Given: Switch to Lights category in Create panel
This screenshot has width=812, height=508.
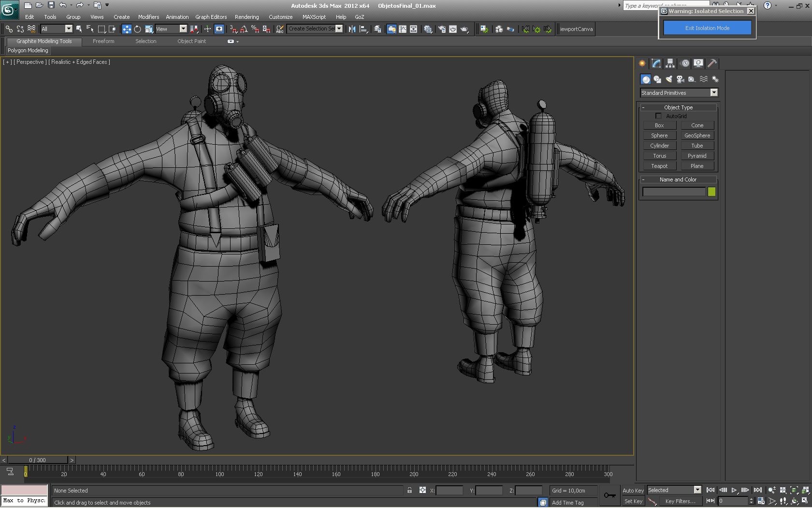Looking at the screenshot, I should [x=669, y=79].
